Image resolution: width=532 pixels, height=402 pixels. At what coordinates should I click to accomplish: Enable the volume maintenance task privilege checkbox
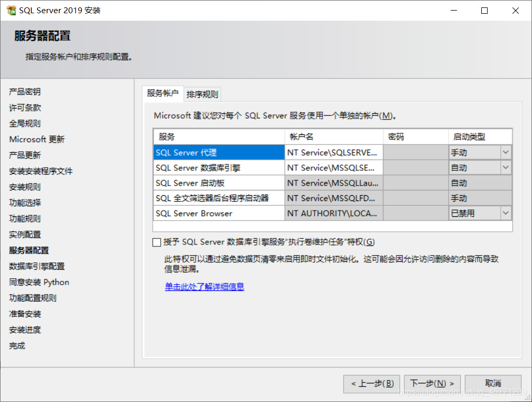coord(157,242)
